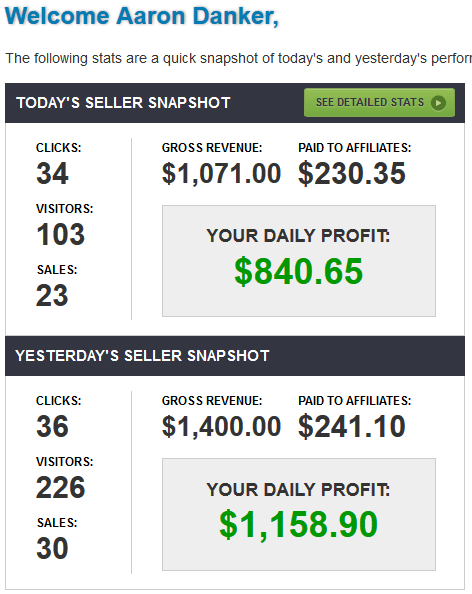
Task: Click the Today's Seller Snapshot header
Action: (123, 103)
